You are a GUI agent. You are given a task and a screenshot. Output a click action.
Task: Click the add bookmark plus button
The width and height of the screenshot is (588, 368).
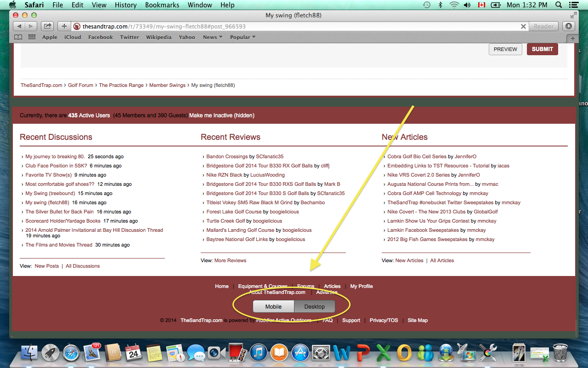[64, 27]
